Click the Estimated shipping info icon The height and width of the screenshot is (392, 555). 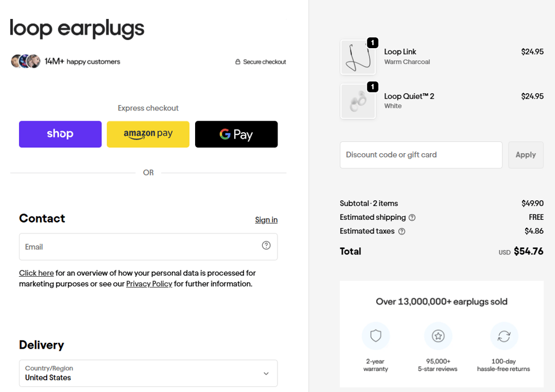(x=412, y=218)
